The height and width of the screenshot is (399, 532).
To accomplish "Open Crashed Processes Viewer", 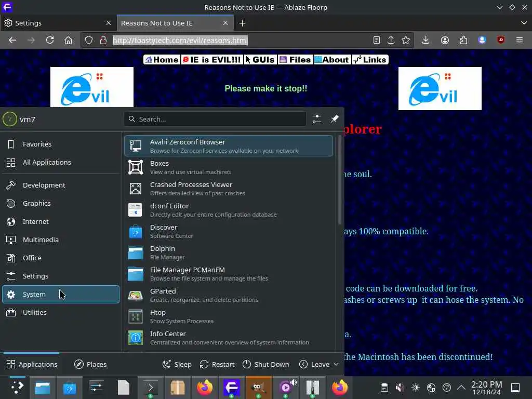I will (x=229, y=189).
